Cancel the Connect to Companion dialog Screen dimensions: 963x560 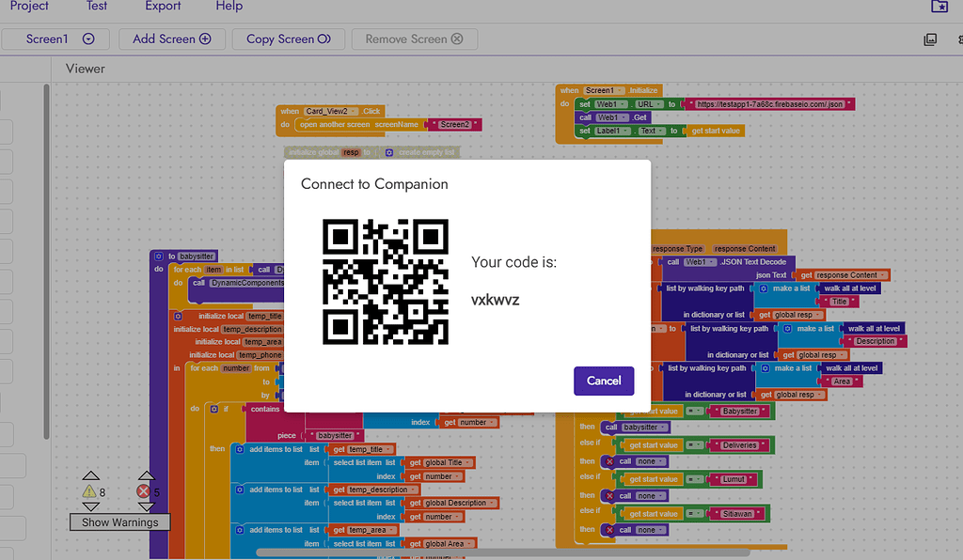pos(604,381)
